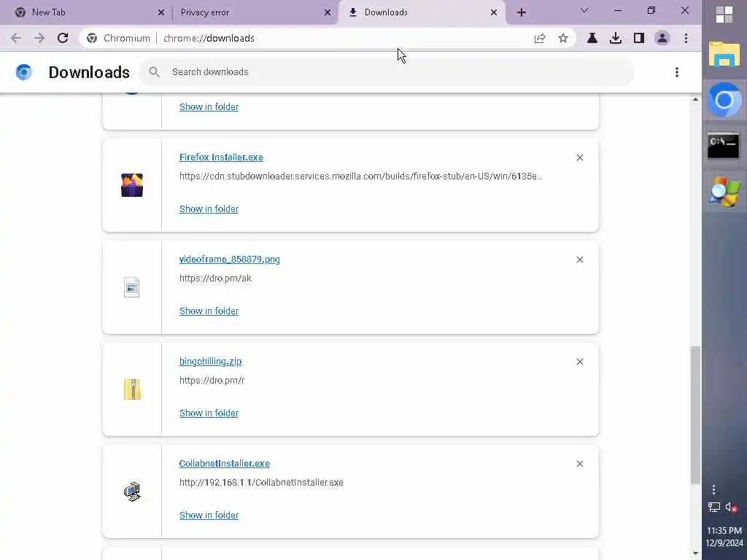
Task: Open the Downloads page more actions menu
Action: tap(677, 72)
